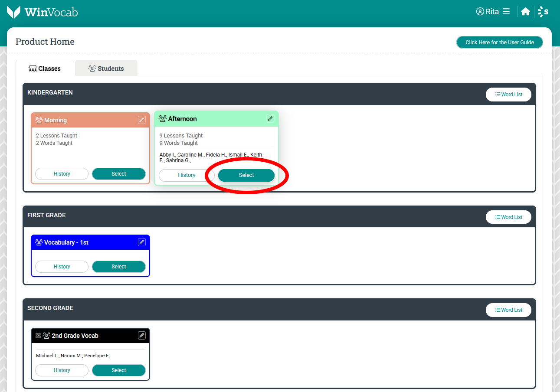View History for the Morning class
Screen dimensions: 560x392
(x=62, y=174)
